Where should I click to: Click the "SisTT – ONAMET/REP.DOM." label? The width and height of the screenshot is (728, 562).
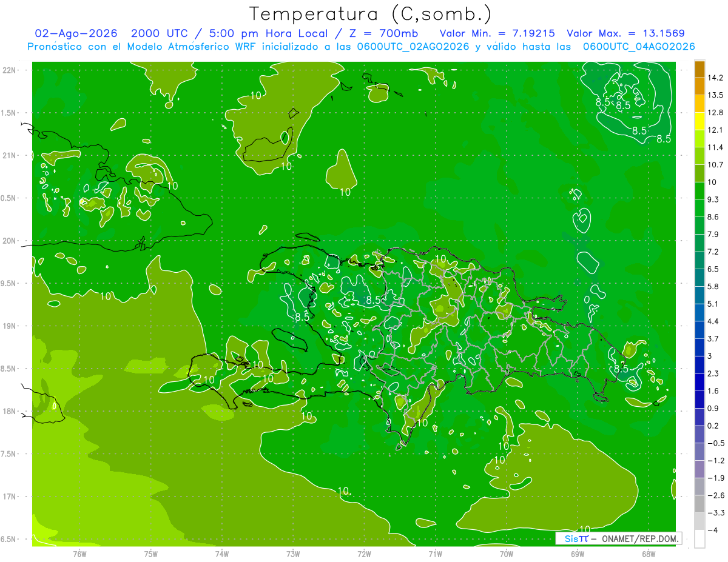[x=618, y=538]
